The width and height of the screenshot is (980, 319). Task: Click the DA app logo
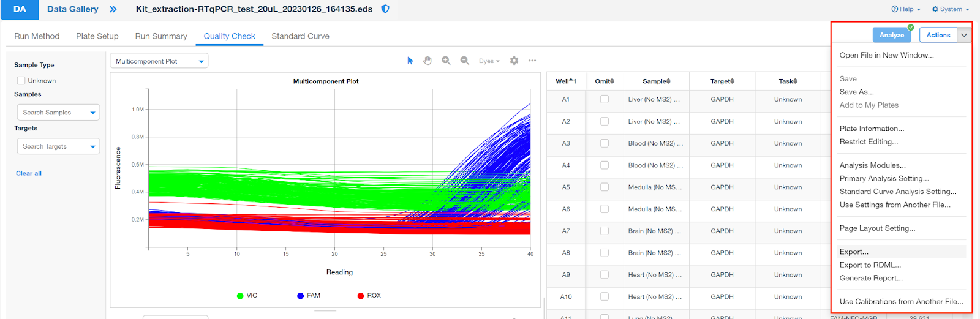[x=20, y=9]
